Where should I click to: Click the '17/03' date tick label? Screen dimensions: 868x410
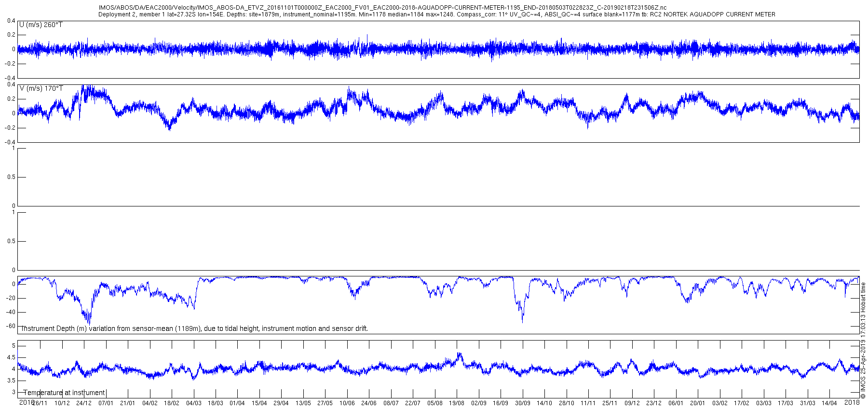click(x=786, y=403)
